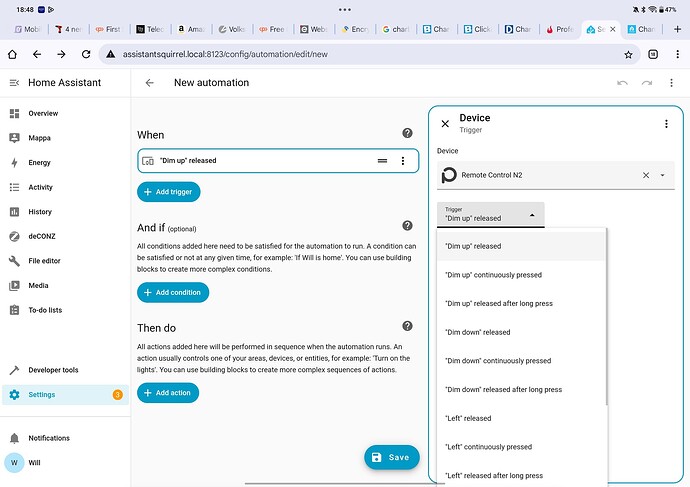Save the new automation

pos(390,457)
